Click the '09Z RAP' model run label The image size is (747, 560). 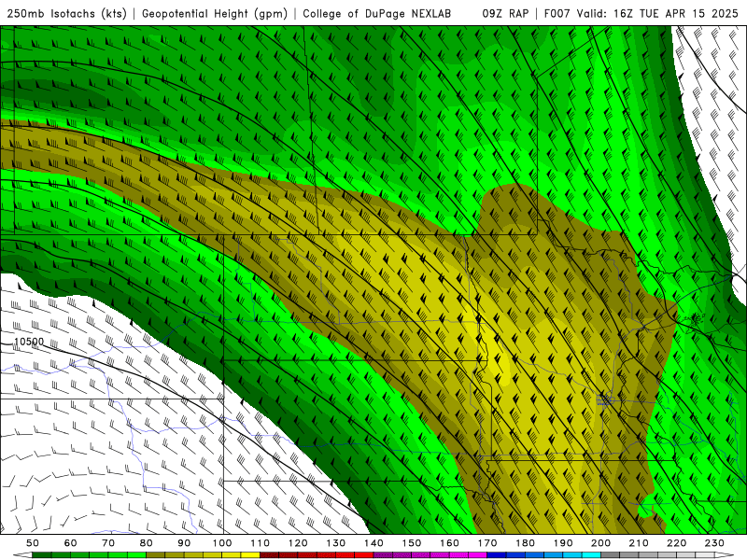505,14
